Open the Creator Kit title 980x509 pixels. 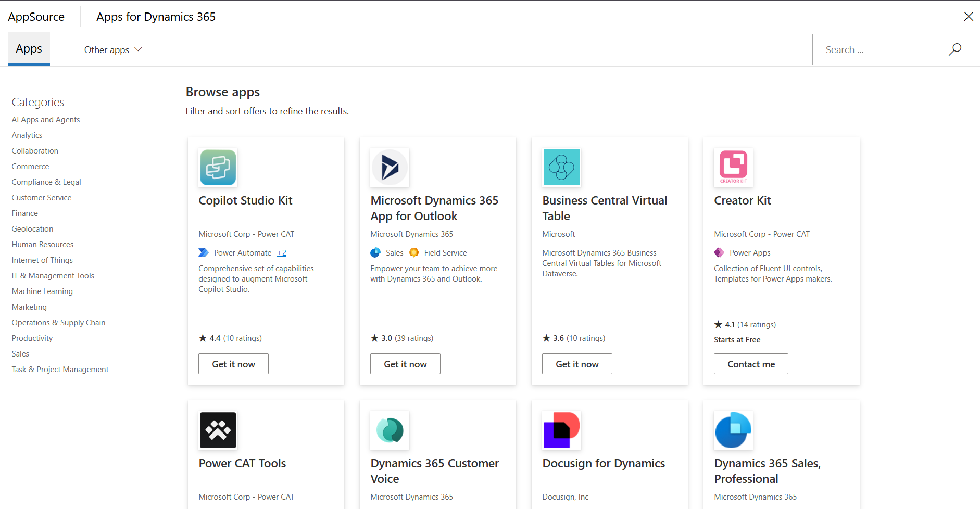[742, 200]
